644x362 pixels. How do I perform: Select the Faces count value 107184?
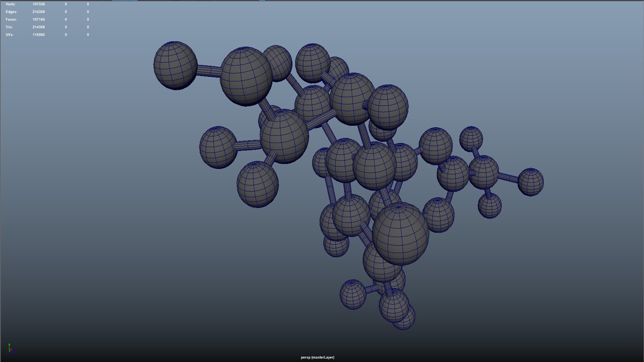pyautogui.click(x=39, y=19)
